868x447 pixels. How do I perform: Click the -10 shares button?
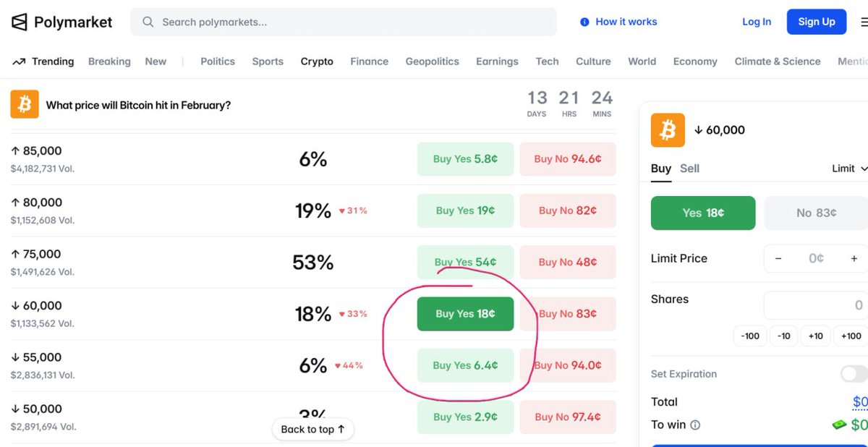click(x=783, y=336)
